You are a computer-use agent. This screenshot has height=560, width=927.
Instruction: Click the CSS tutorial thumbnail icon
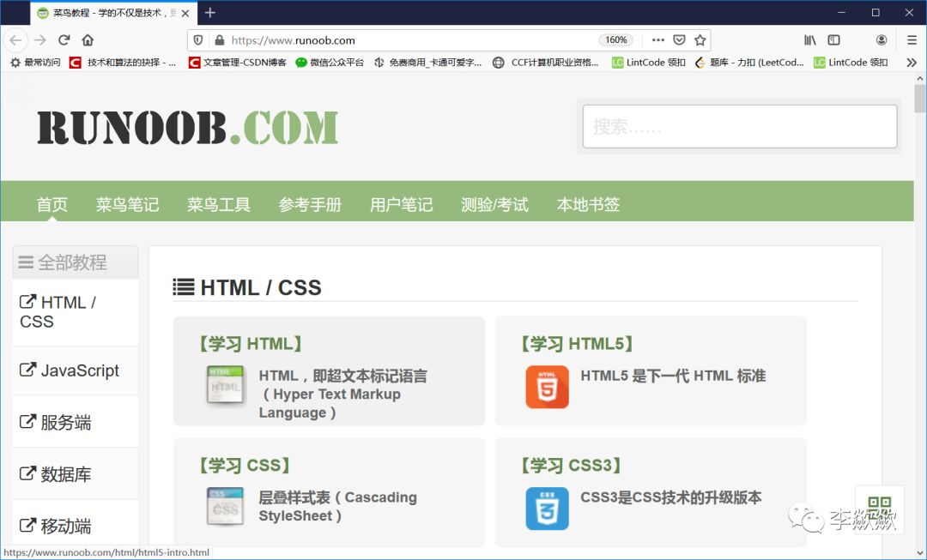coord(225,507)
